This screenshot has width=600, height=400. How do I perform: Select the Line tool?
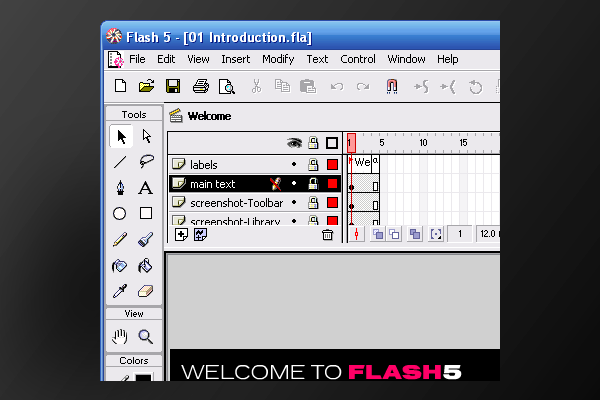click(120, 162)
